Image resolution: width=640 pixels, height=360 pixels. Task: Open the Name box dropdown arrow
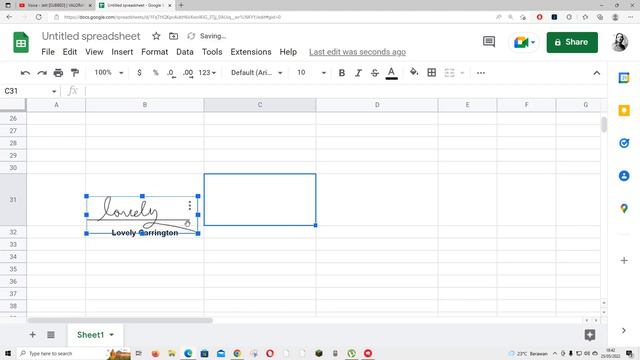pos(54,91)
